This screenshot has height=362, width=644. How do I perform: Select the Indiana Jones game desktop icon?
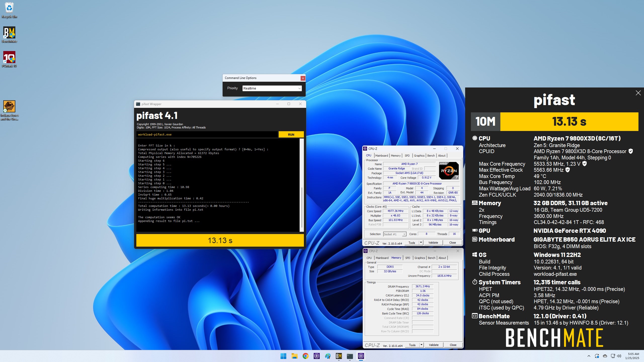[9, 110]
